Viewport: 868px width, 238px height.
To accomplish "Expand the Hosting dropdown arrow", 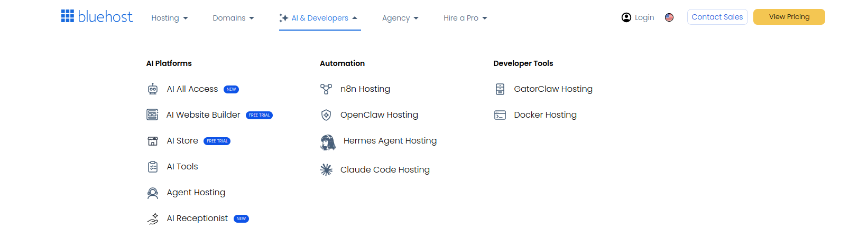I will tap(186, 18).
